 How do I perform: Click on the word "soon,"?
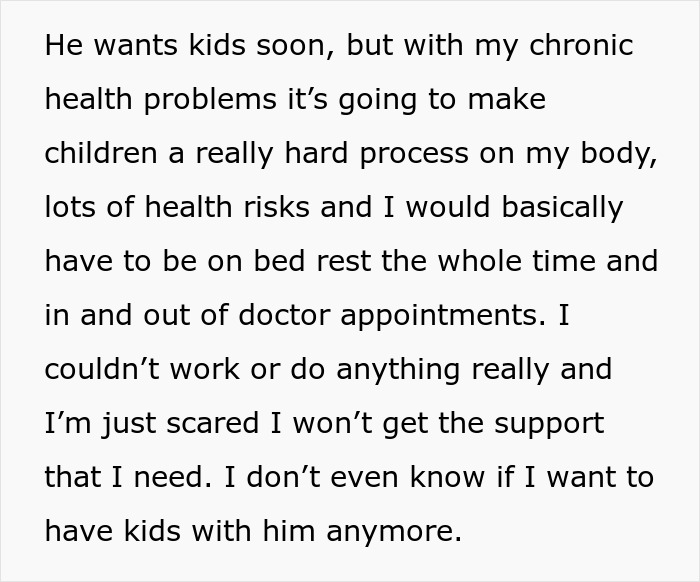pyautogui.click(x=295, y=46)
